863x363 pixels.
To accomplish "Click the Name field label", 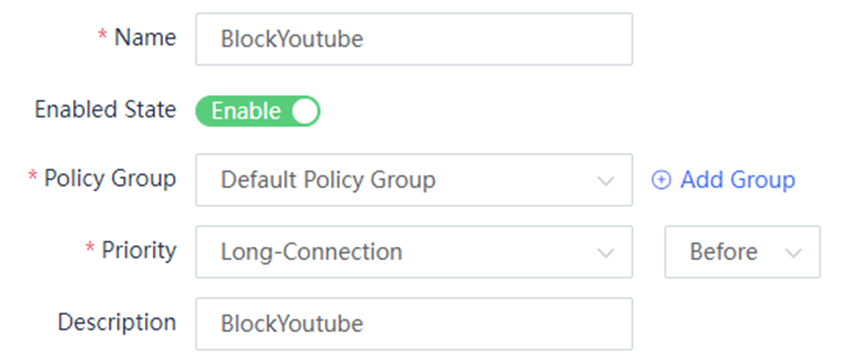I will point(145,37).
